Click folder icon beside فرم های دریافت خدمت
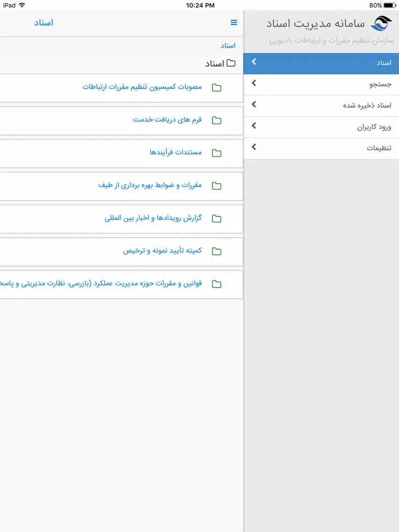 [216, 120]
